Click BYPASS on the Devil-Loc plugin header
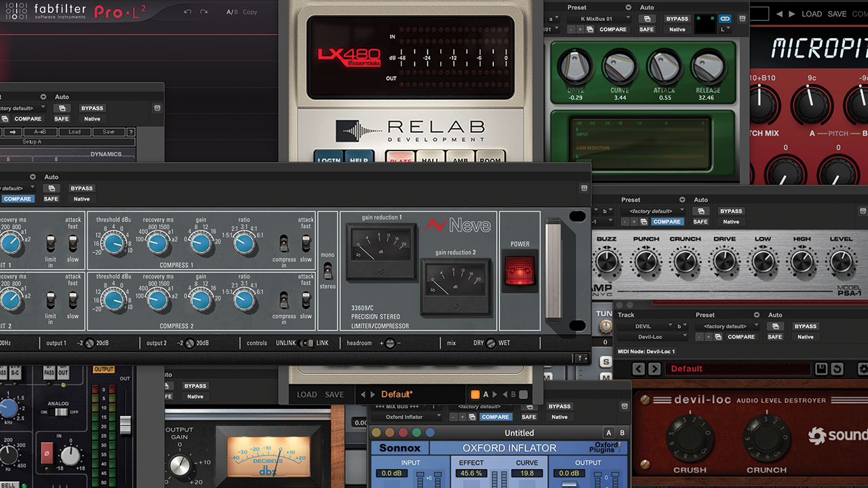The image size is (868, 488). pyautogui.click(x=806, y=326)
